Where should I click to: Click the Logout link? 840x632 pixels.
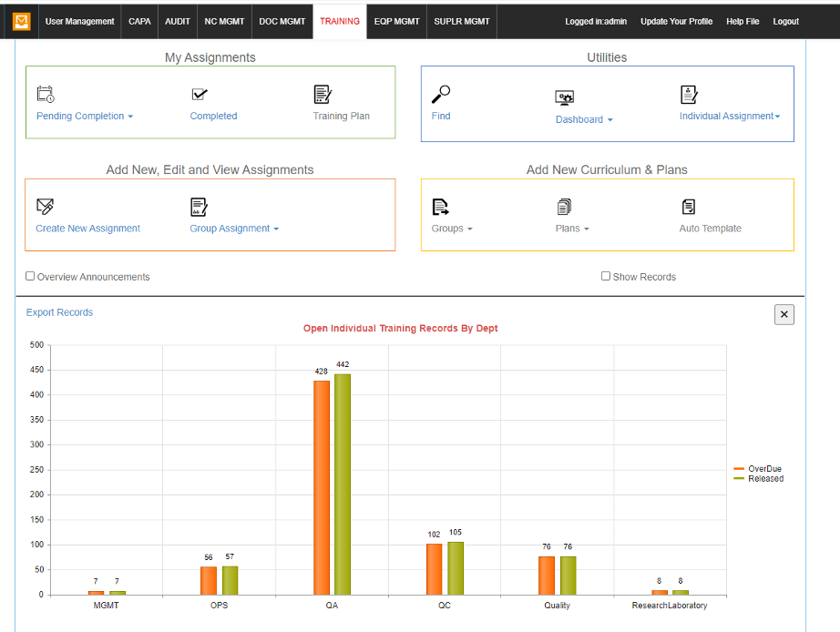(x=785, y=21)
